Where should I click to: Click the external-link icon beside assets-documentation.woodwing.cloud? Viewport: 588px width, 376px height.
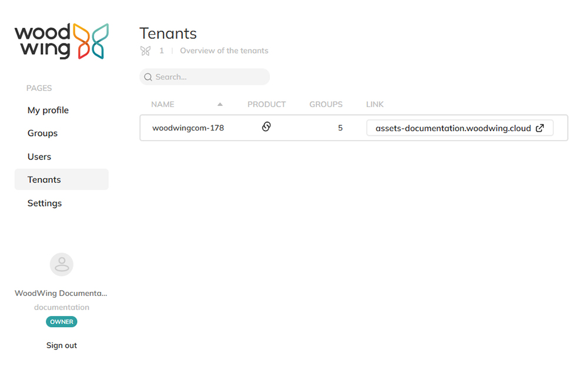pos(540,128)
